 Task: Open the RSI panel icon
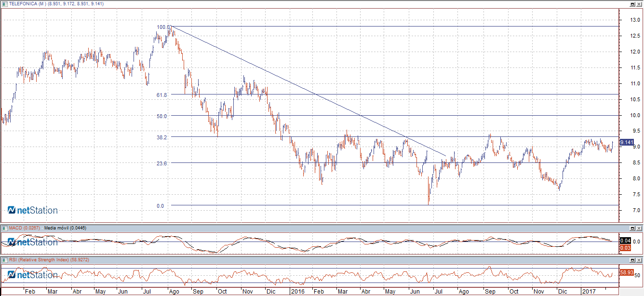tap(5, 260)
